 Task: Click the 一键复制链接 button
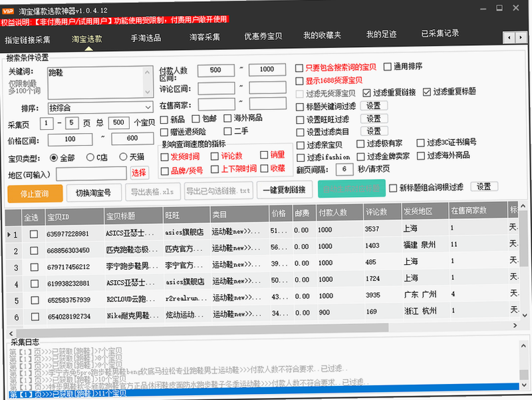click(x=285, y=190)
